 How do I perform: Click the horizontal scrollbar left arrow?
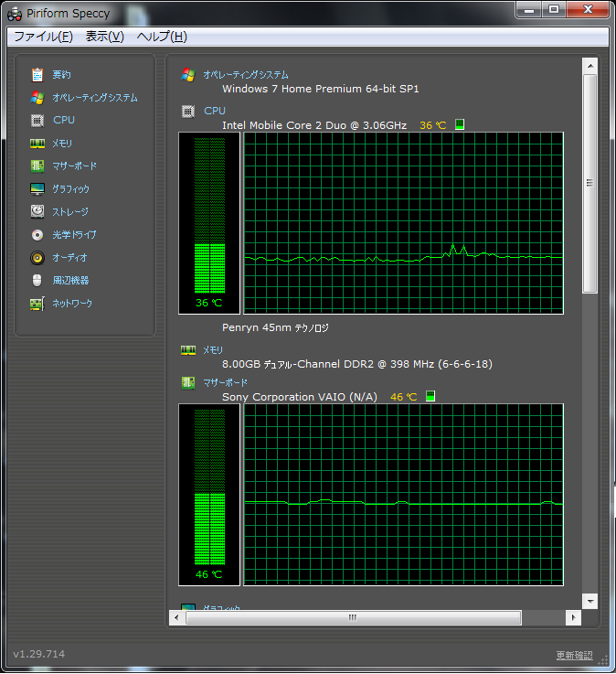[176, 618]
